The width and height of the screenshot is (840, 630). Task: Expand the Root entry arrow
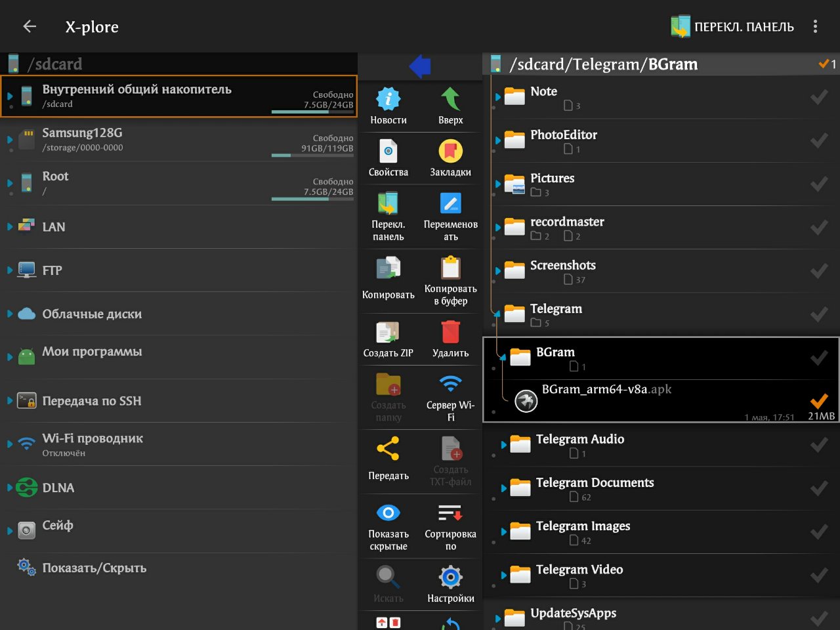[10, 182]
